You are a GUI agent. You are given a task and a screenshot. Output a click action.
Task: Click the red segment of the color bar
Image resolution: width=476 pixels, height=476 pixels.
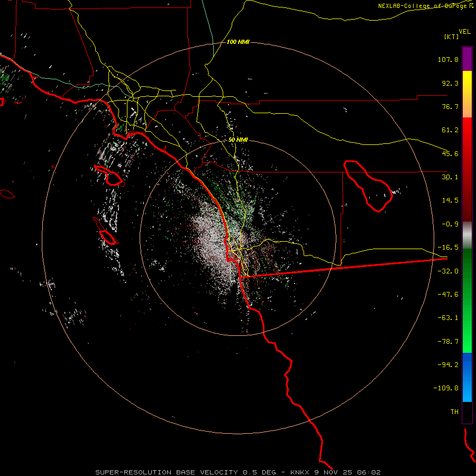click(467, 169)
